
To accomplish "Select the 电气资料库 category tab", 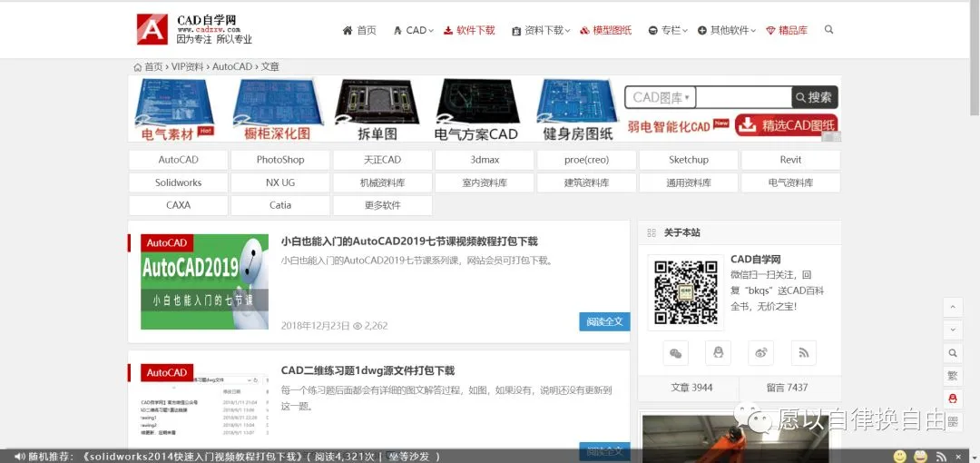I will (790, 182).
